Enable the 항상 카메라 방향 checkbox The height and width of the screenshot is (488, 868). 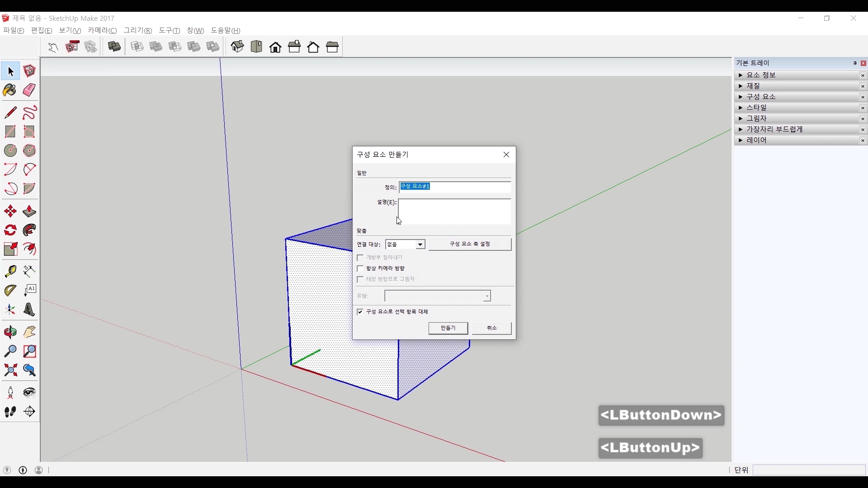click(361, 269)
